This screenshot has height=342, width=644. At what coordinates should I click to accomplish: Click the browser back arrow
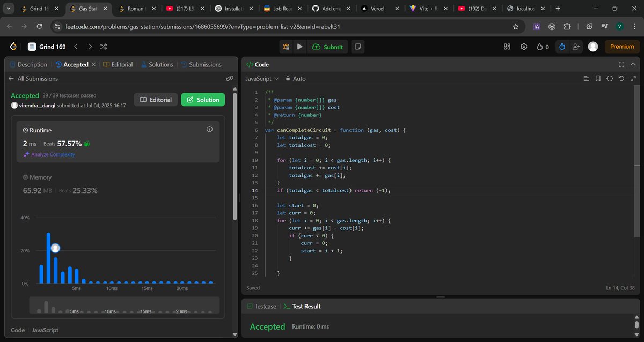[x=9, y=26]
